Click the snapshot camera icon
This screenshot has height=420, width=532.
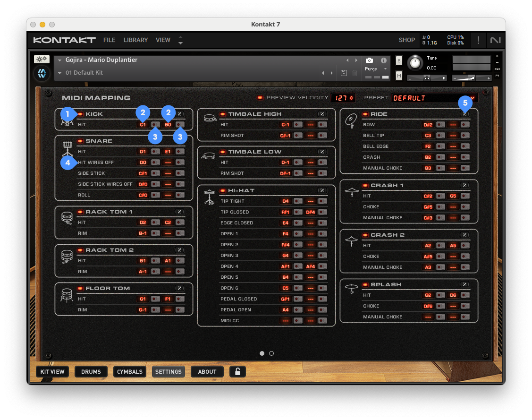(370, 60)
